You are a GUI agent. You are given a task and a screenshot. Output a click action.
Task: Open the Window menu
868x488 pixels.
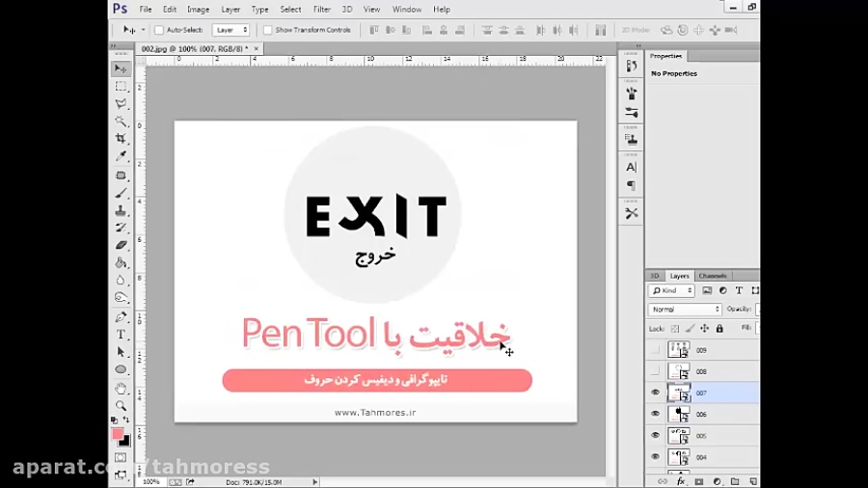(x=407, y=10)
